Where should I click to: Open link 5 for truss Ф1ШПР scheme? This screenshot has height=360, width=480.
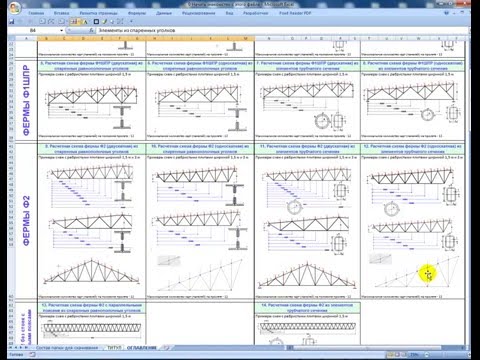[x=91, y=66]
